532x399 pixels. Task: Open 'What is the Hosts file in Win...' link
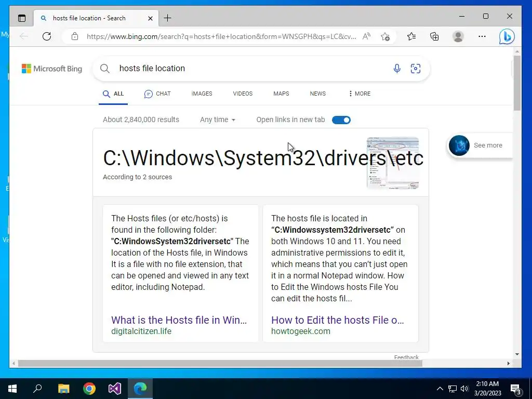pos(179,320)
